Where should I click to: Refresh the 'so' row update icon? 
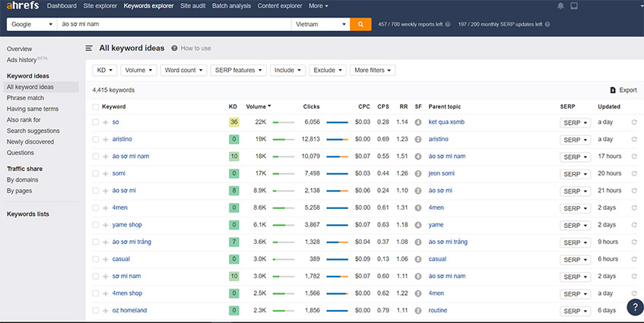(634, 122)
